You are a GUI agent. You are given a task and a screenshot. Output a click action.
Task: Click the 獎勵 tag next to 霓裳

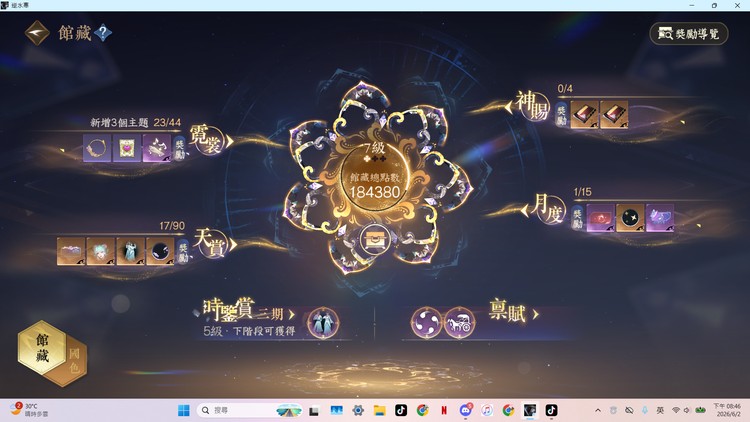tap(180, 149)
